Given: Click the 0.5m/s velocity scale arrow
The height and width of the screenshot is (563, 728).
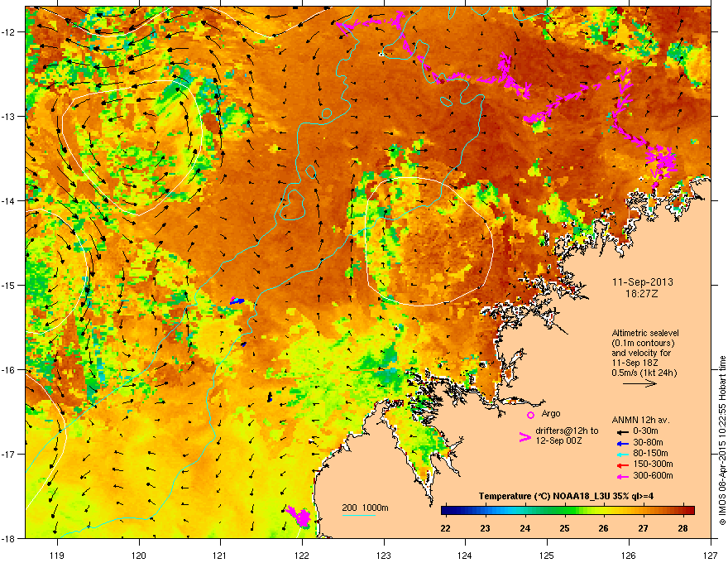Looking at the screenshot, I should [639, 383].
